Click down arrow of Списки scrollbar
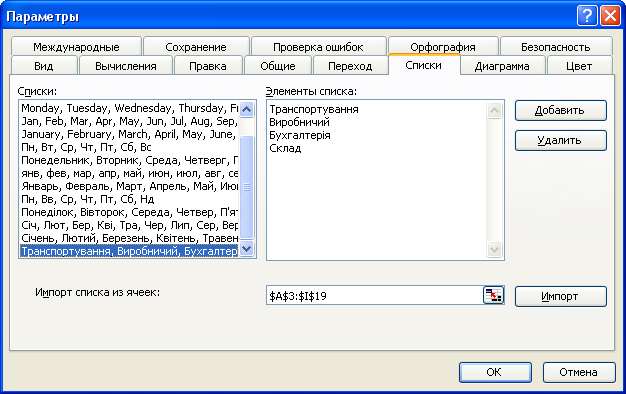626x394 pixels. 247,249
